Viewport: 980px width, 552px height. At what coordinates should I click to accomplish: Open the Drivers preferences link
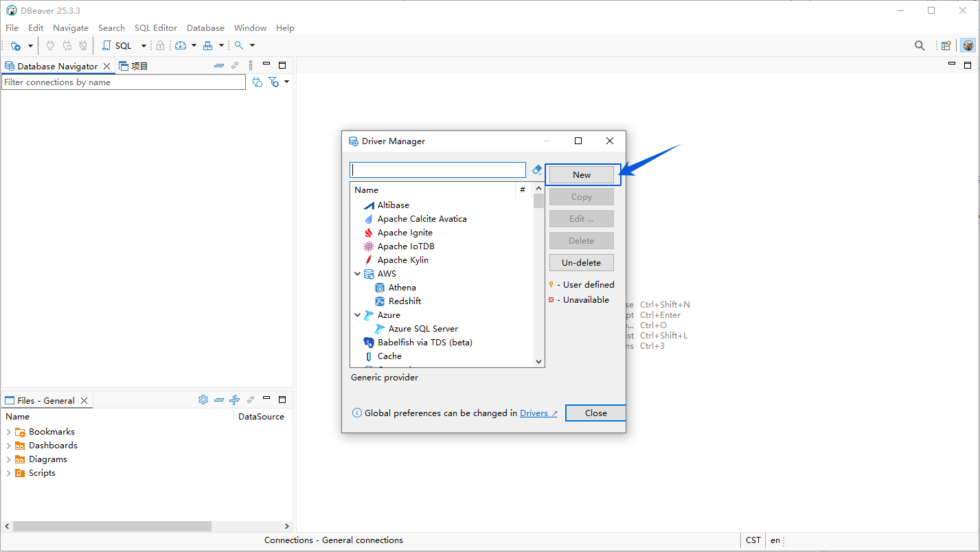coord(538,413)
